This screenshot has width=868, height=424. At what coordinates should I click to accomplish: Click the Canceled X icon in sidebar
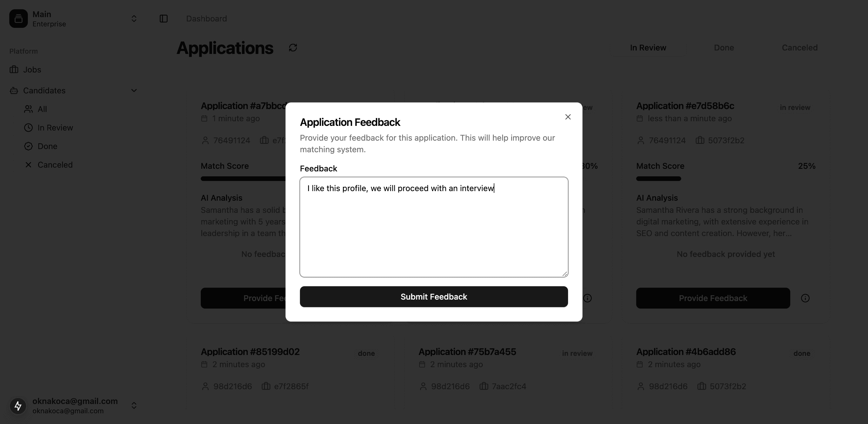click(x=28, y=165)
